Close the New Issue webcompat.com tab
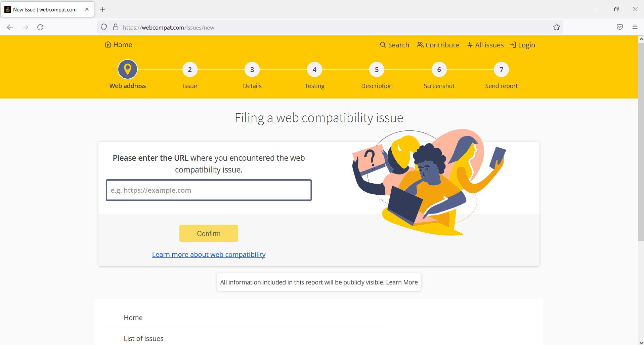 point(87,9)
